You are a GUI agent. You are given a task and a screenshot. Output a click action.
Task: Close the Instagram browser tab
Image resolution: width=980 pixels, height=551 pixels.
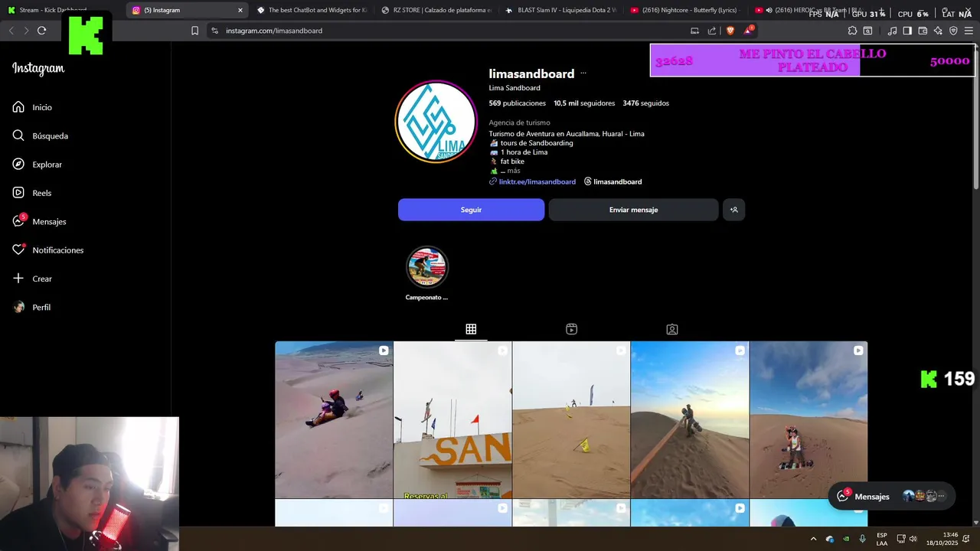point(240,10)
